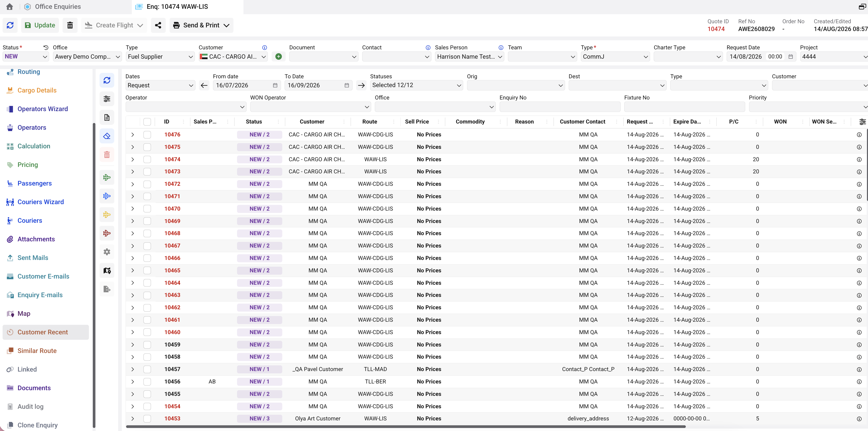868x431 pixels.
Task: Check the box for enquiry 10457
Action: click(x=147, y=370)
